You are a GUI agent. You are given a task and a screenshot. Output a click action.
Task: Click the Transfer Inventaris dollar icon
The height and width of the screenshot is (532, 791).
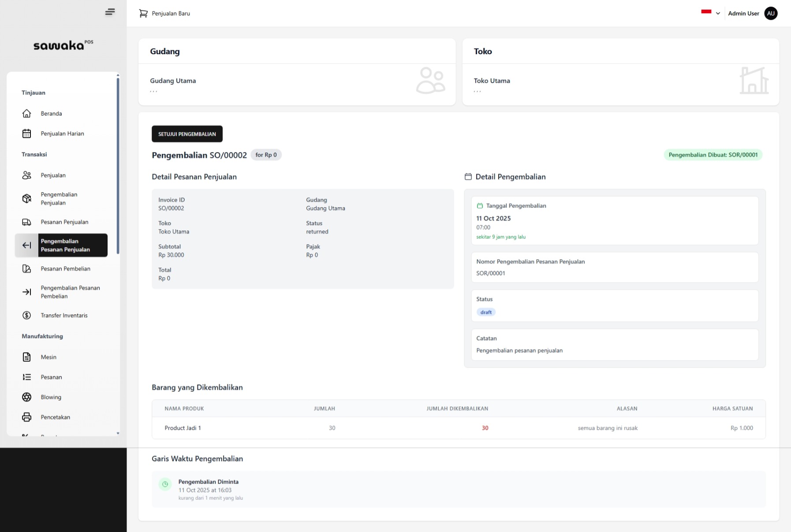pos(27,316)
